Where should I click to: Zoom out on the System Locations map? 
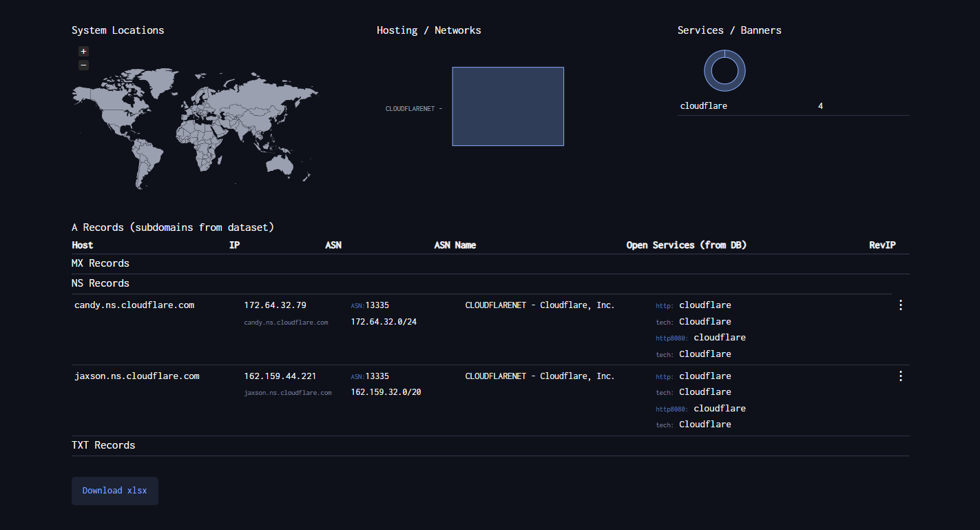(83, 65)
